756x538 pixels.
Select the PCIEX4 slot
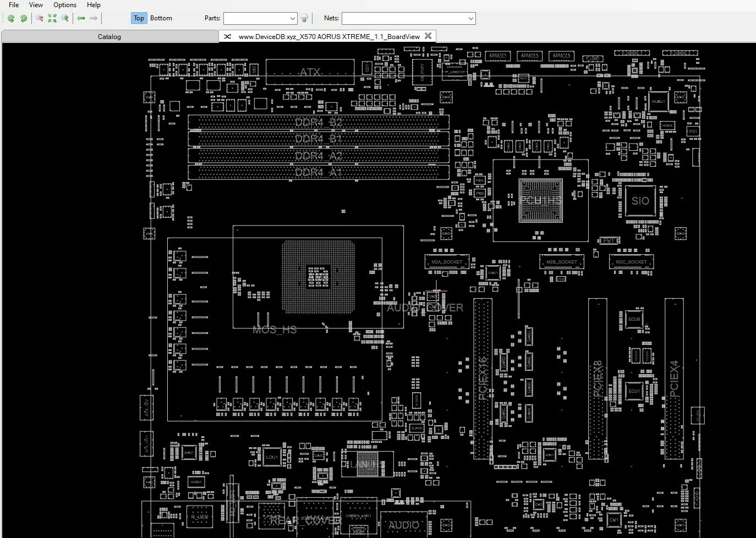[674, 378]
